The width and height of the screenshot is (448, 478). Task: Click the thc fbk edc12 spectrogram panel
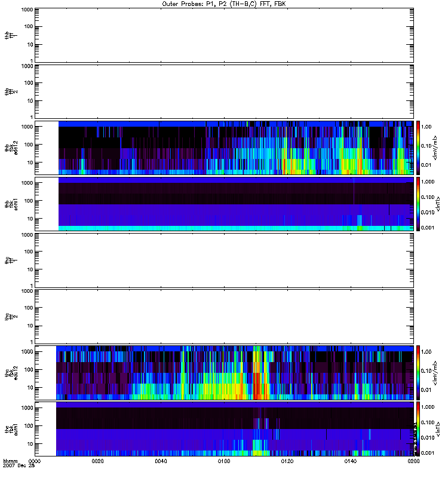(224, 373)
